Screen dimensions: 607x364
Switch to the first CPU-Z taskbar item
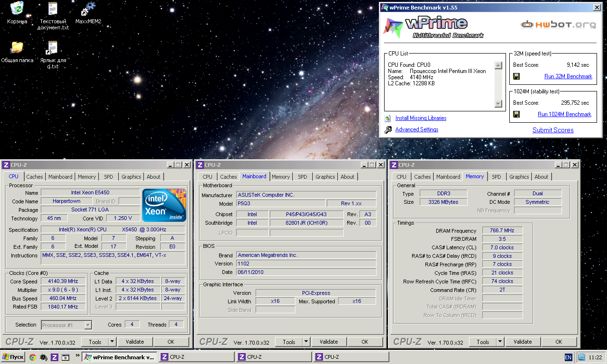point(196,357)
